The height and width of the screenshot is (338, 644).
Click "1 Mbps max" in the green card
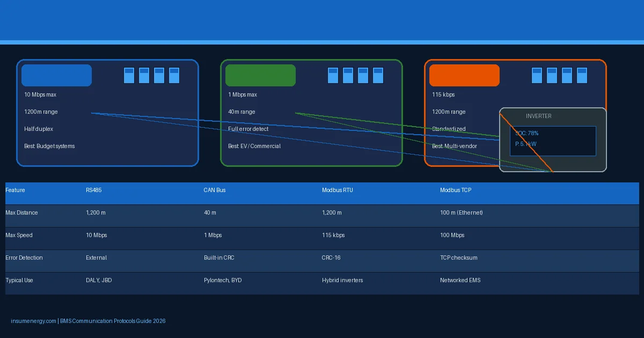coord(243,94)
